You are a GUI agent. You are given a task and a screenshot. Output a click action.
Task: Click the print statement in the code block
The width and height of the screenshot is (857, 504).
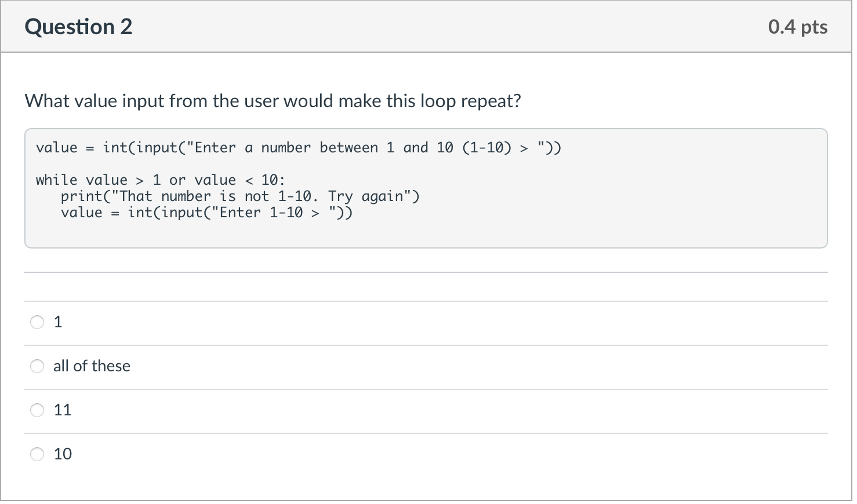tap(240, 196)
